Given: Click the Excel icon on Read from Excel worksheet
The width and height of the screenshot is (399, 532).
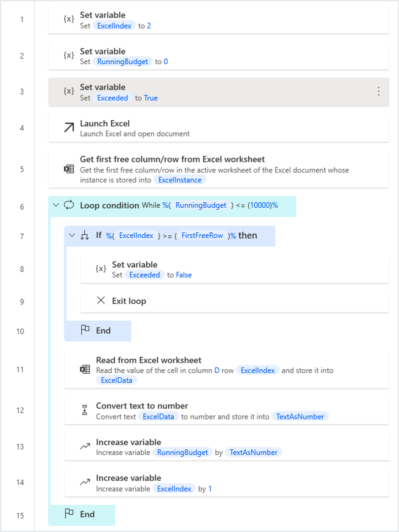Looking at the screenshot, I should [85, 370].
